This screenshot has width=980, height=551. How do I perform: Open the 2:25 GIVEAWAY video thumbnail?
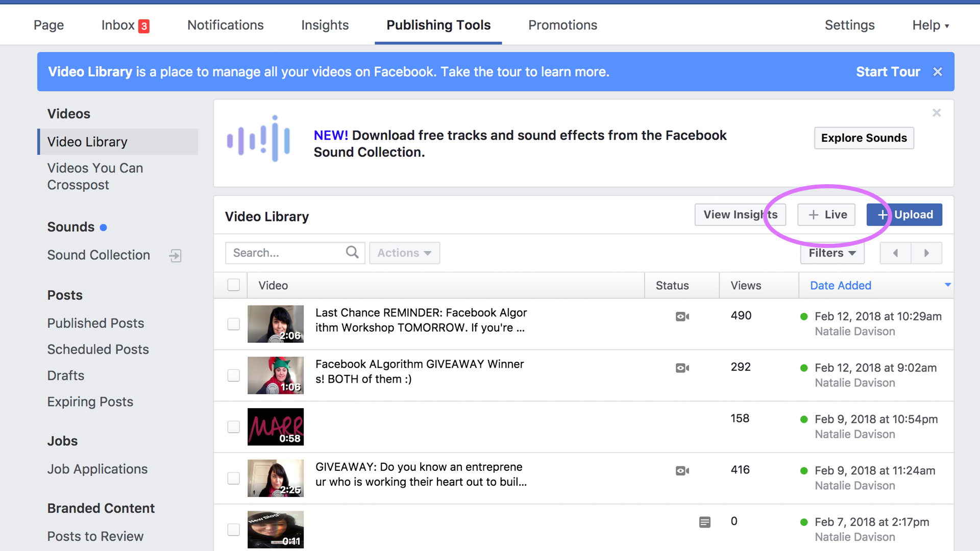(276, 478)
